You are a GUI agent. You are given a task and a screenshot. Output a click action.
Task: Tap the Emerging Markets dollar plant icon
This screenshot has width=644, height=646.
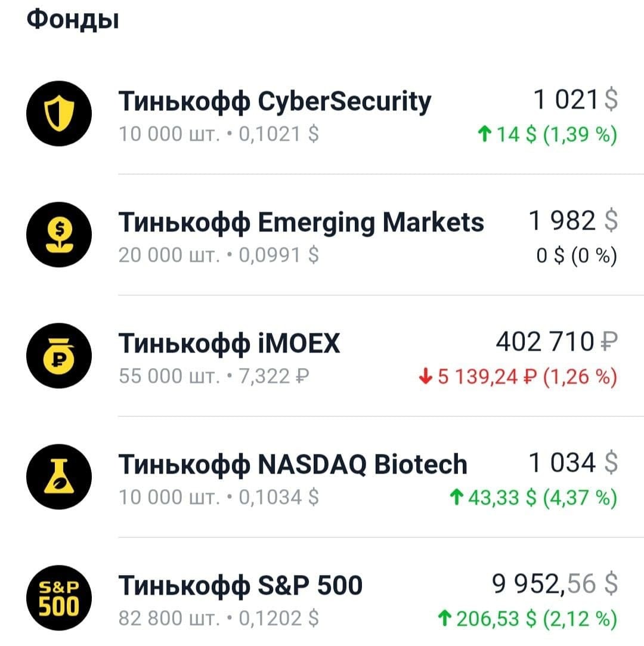tap(59, 234)
